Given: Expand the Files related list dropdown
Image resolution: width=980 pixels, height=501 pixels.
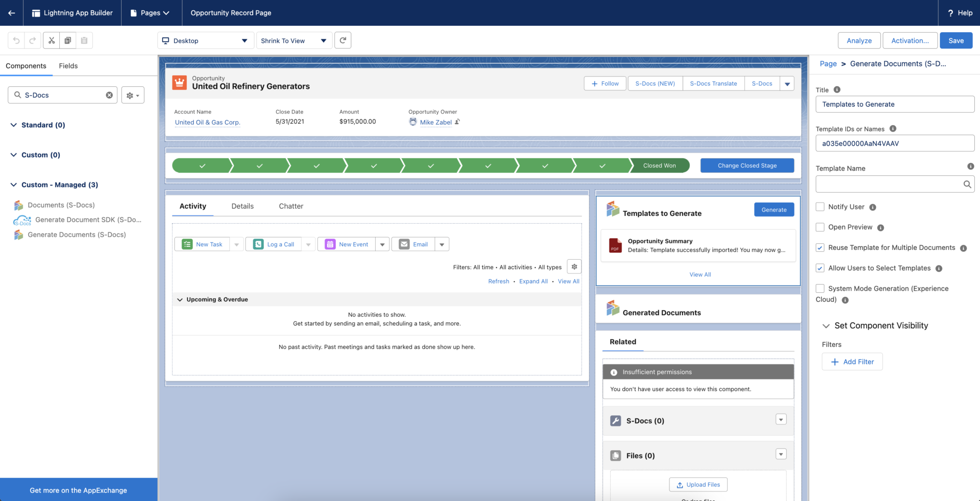Looking at the screenshot, I should tap(781, 454).
